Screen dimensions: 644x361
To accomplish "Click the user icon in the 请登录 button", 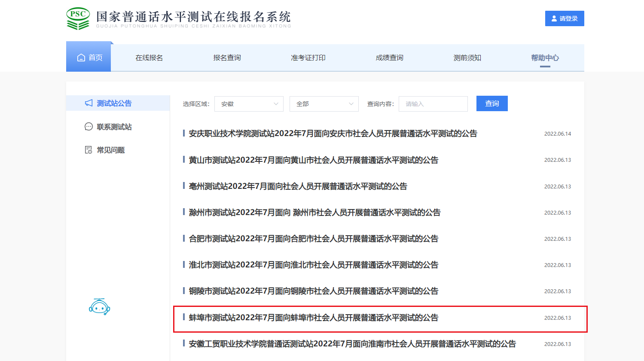I will (x=554, y=18).
